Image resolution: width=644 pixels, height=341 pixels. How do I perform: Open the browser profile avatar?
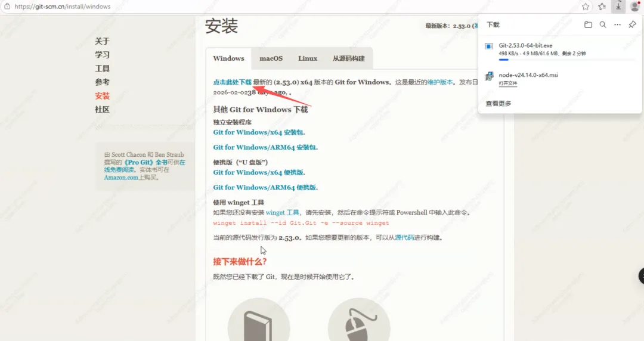pyautogui.click(x=635, y=6)
